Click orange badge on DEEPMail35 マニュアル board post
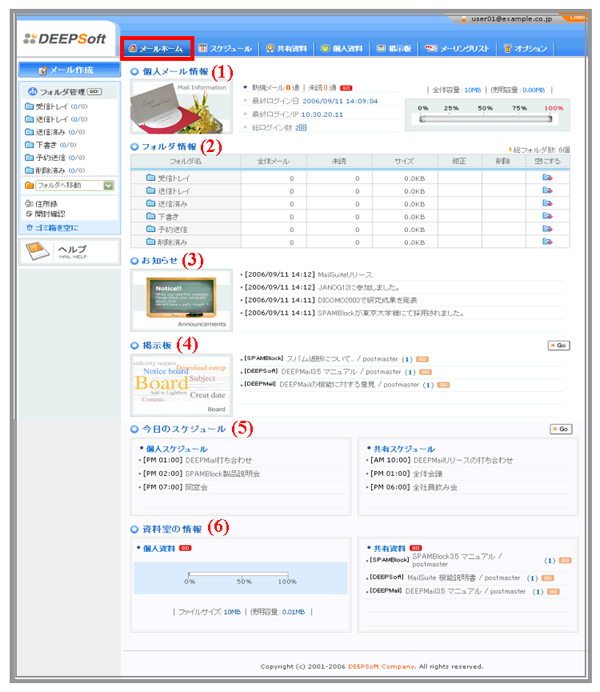The width and height of the screenshot is (600, 692). 425,372
